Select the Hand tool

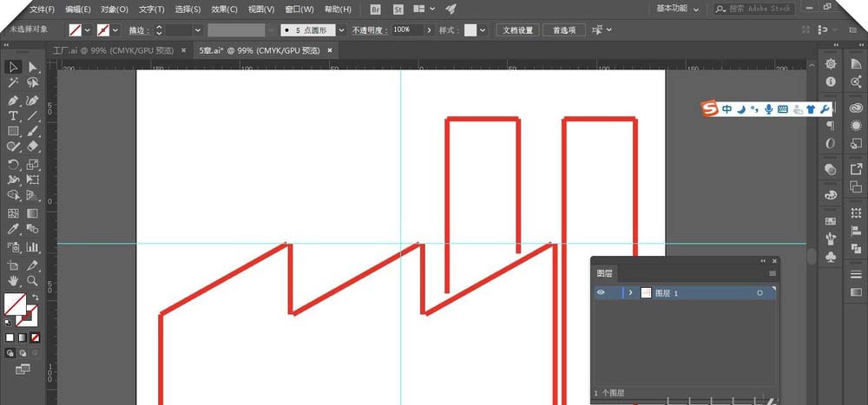(13, 281)
